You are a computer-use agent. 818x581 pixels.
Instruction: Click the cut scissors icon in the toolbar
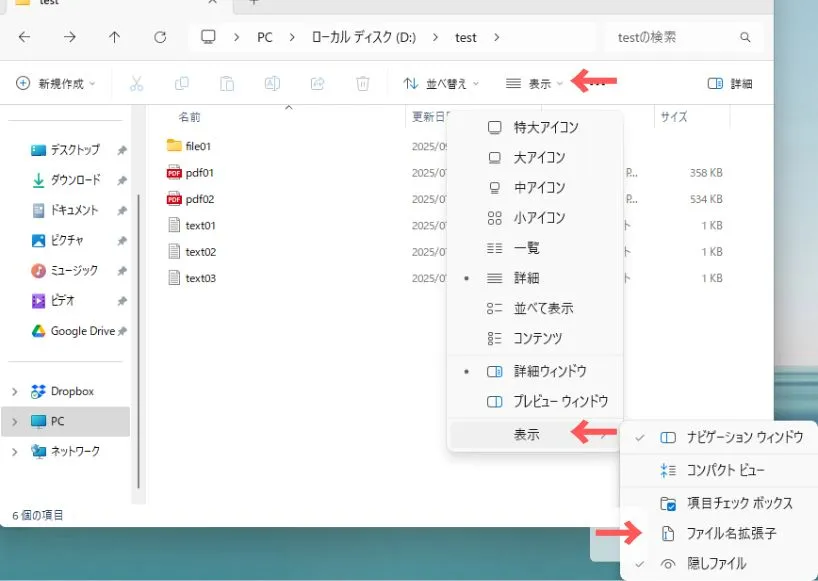[x=137, y=84]
